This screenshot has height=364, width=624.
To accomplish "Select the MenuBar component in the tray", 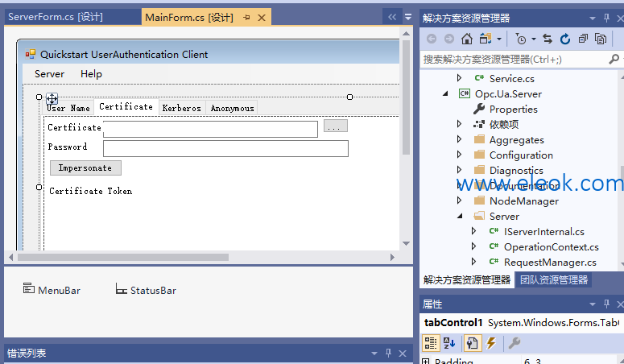I will tap(52, 290).
